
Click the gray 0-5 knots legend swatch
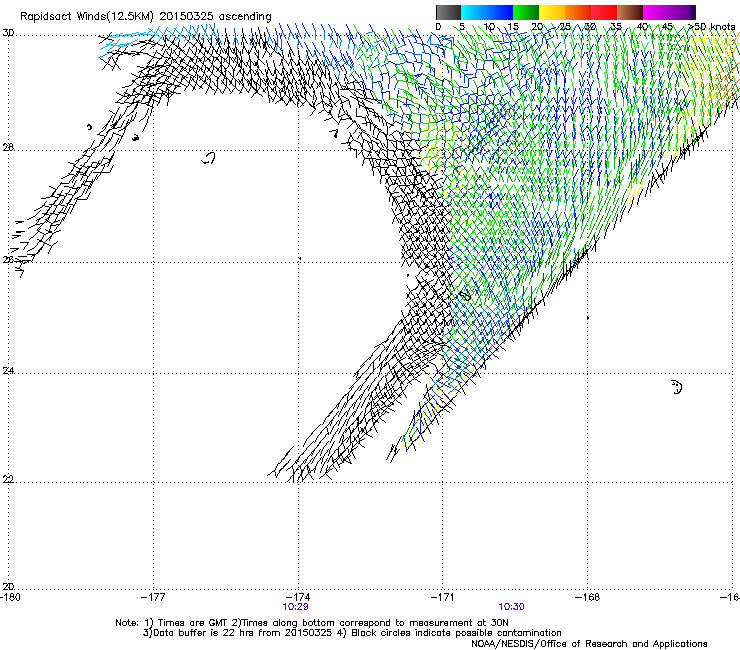point(448,12)
